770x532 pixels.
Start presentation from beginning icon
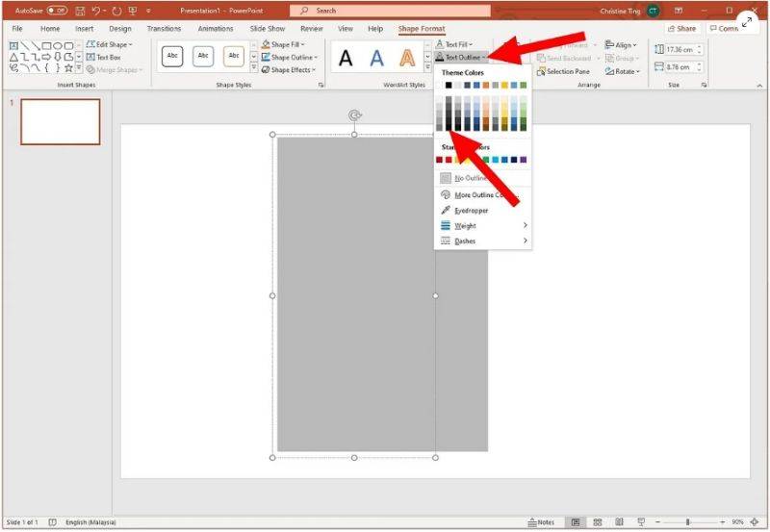133,11
